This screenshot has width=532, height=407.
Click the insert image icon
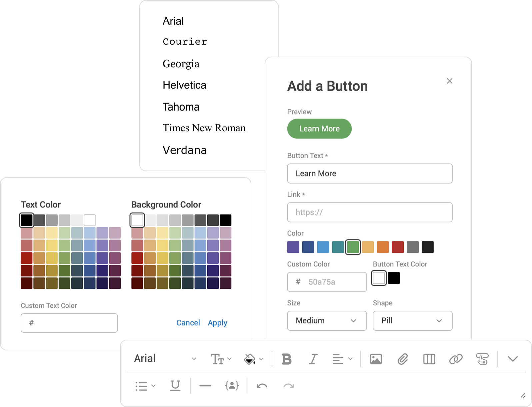376,359
